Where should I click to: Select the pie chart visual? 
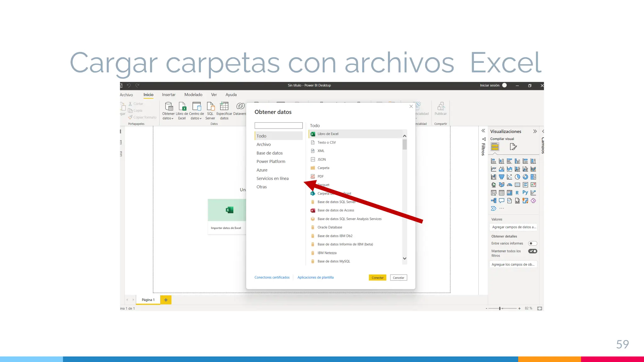click(x=517, y=177)
